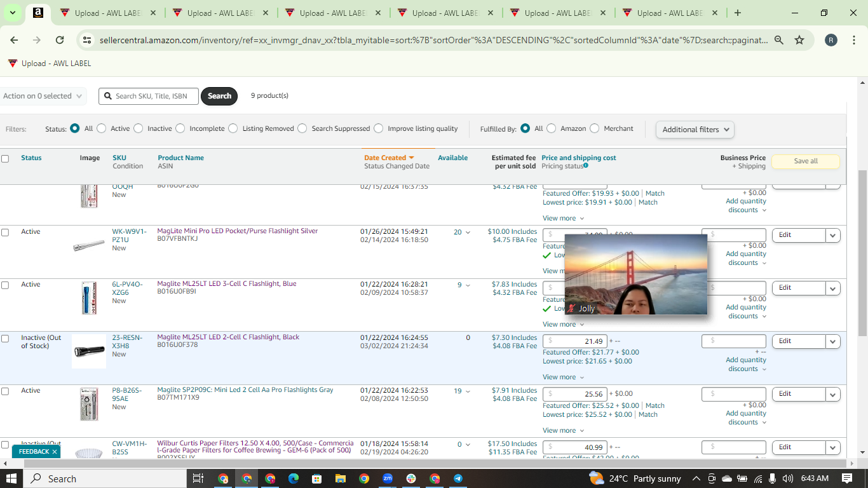Screen dimensions: 868x488
Task: Click the Search button
Action: tap(219, 96)
